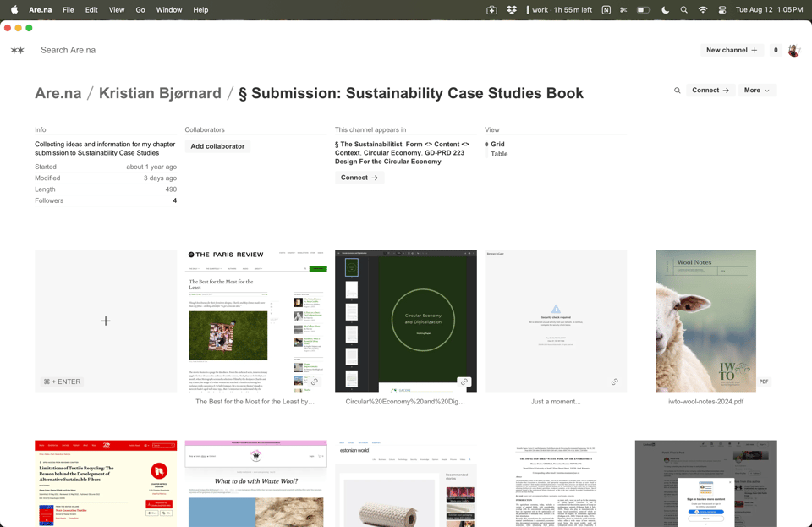Open Wool Notes sheep PDF thumbnail
This screenshot has width=812, height=527.
[705, 321]
